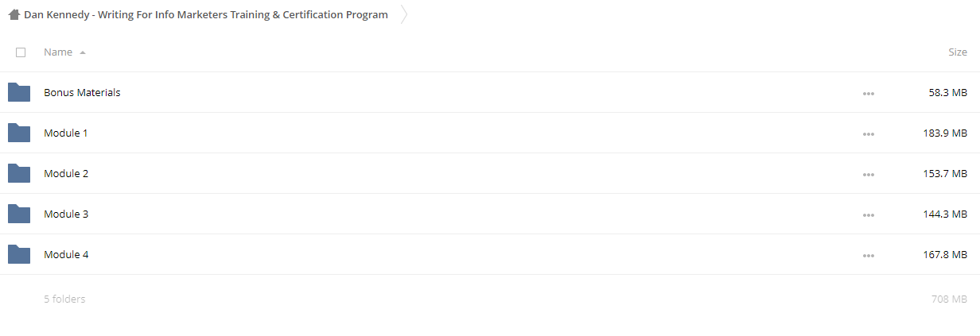The height and width of the screenshot is (336, 980).
Task: Open more options for Module 1
Action: pos(868,134)
